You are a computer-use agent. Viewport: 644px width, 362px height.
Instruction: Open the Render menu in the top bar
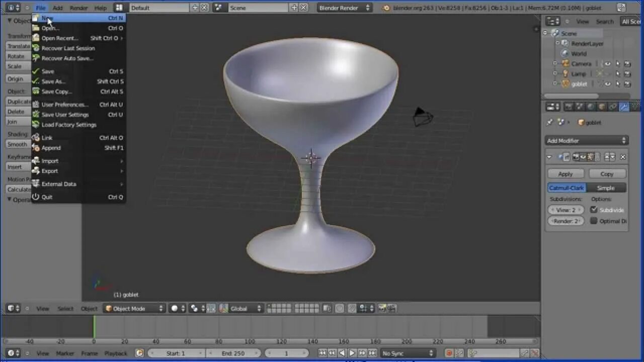pyautogui.click(x=78, y=8)
